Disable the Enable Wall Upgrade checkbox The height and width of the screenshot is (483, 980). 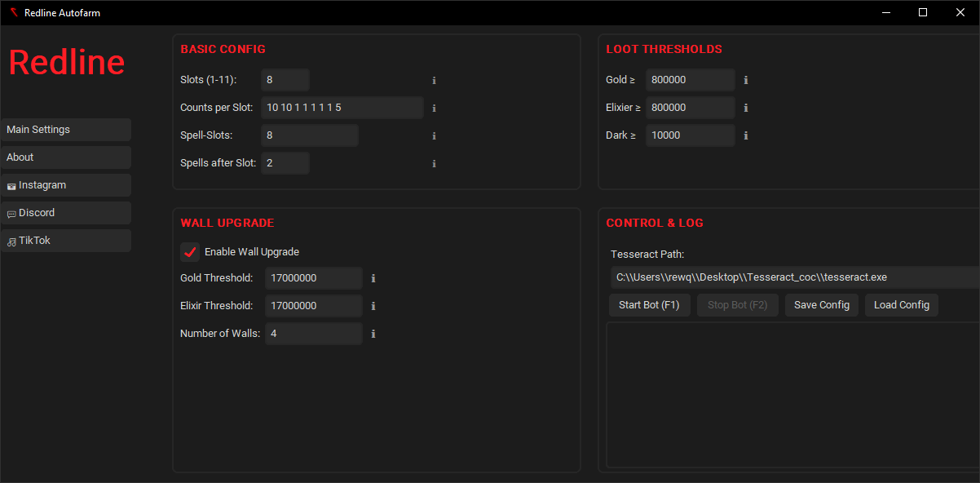point(190,252)
